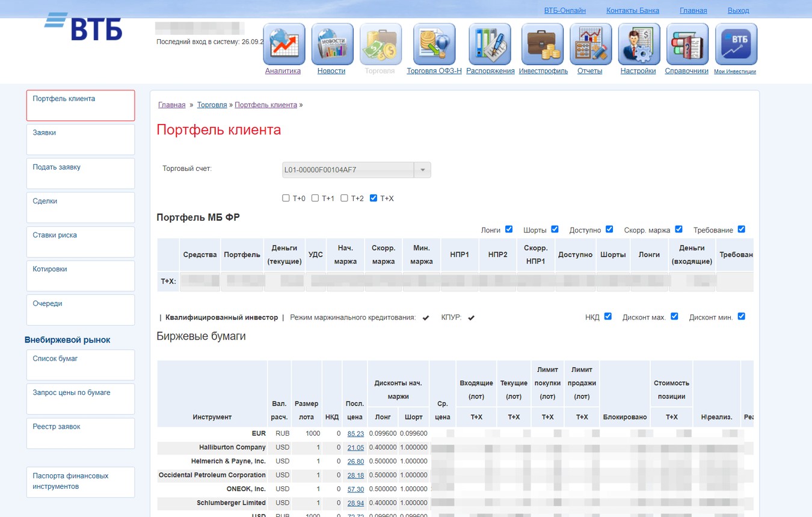The image size is (812, 517).
Task: Open the Реестр заявок sidebar item
Action: (81, 433)
